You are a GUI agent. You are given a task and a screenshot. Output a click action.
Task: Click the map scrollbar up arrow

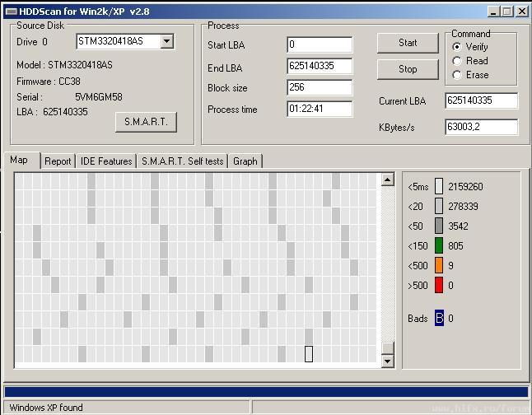pyautogui.click(x=388, y=180)
